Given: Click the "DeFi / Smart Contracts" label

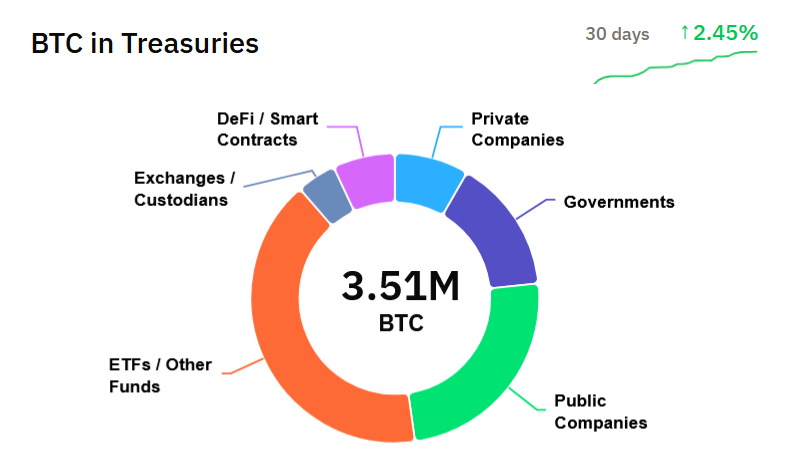Looking at the screenshot, I should 267,130.
